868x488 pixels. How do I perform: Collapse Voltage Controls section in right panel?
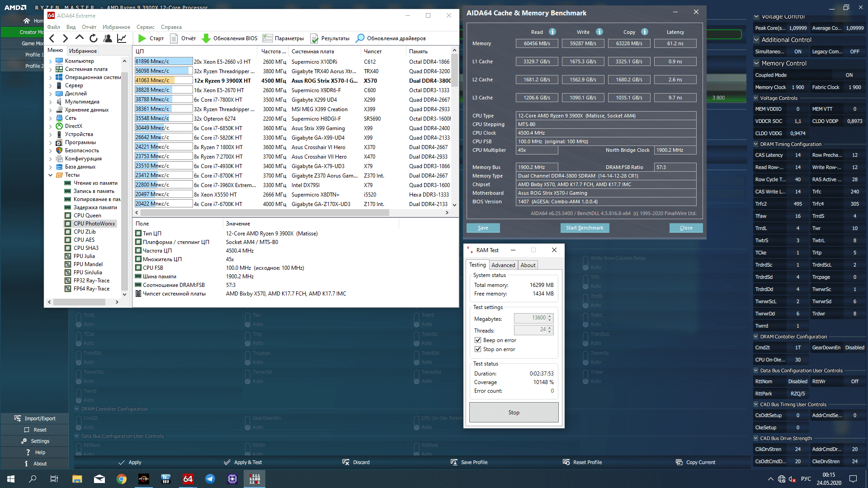pyautogui.click(x=756, y=98)
